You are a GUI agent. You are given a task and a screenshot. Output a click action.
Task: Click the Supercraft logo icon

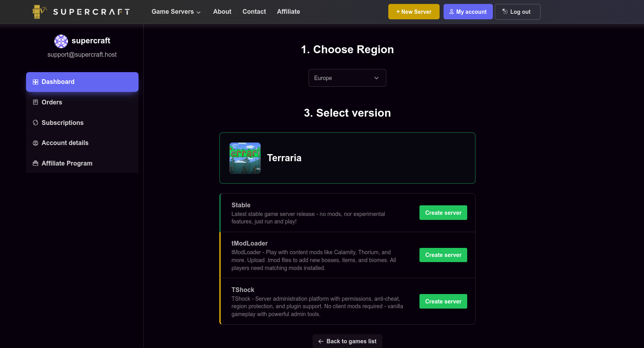coord(39,12)
